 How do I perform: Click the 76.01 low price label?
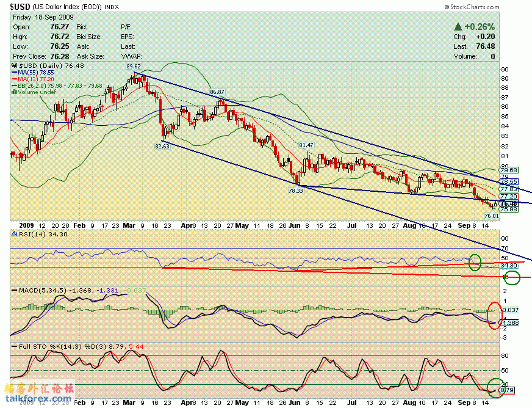click(492, 216)
